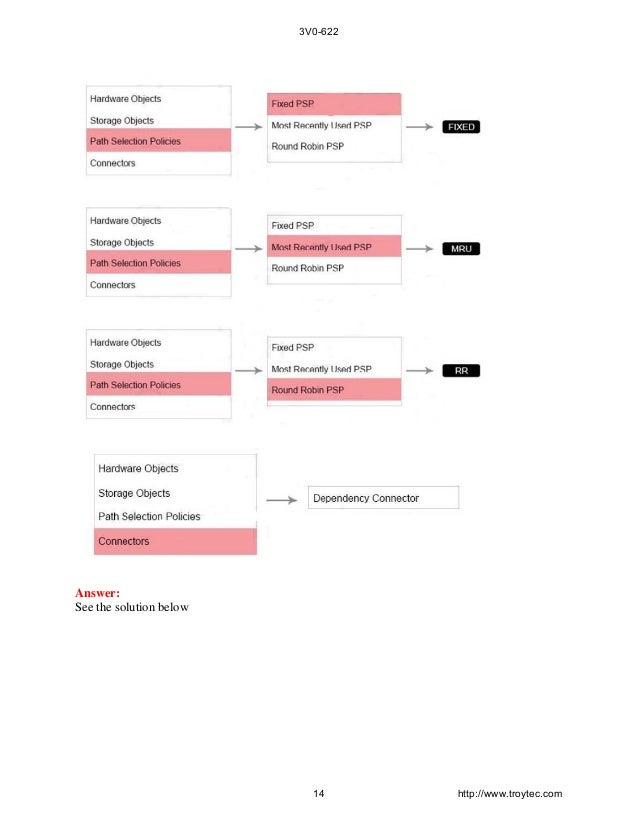This screenshot has height=826, width=638.
Task: Select Path Selection Policies in bottom list
Action: (x=149, y=516)
